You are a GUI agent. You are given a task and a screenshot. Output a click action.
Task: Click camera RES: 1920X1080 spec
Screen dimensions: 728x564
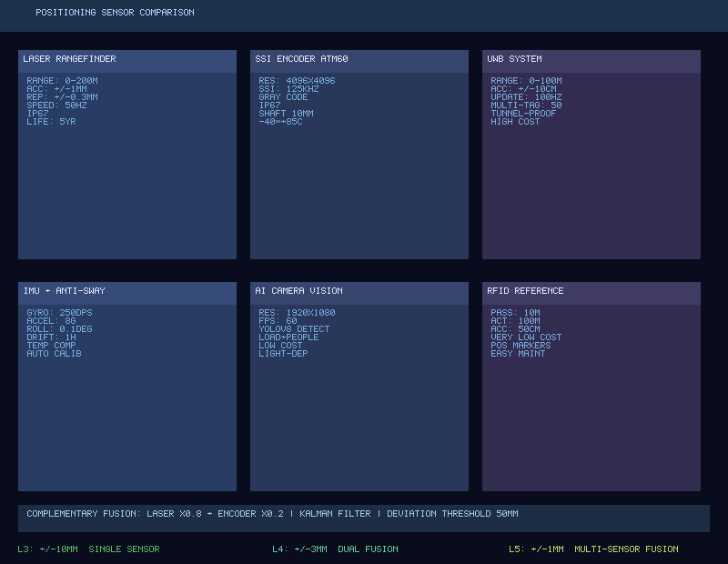(298, 313)
